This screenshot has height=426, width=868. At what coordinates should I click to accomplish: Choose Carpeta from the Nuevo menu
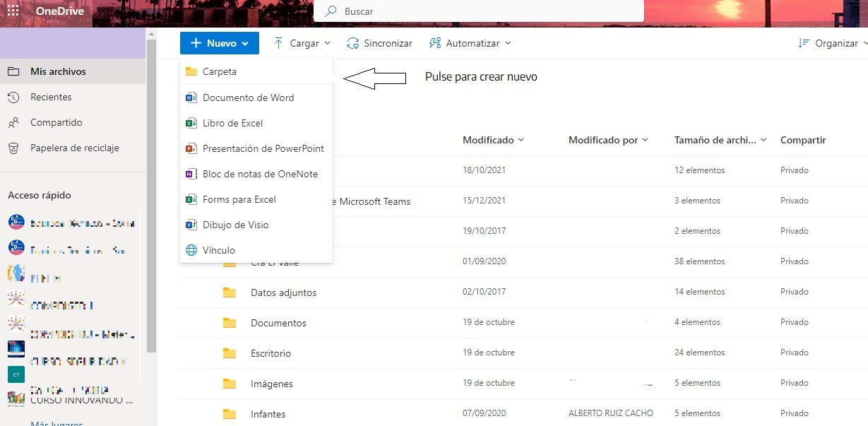256,71
